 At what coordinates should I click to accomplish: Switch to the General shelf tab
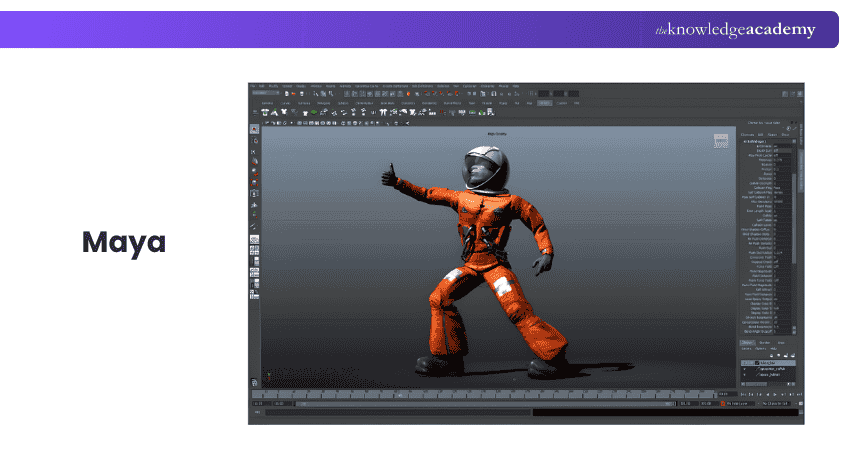pos(267,104)
